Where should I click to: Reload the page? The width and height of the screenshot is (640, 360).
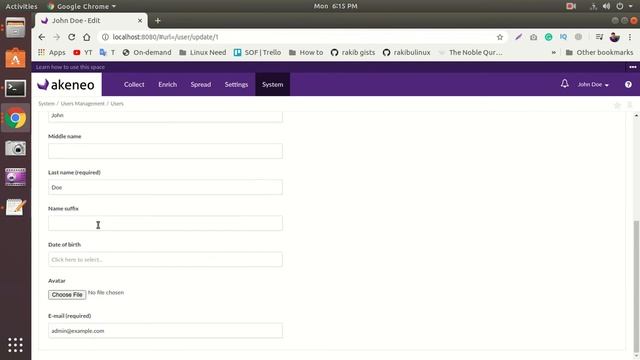tap(71, 37)
